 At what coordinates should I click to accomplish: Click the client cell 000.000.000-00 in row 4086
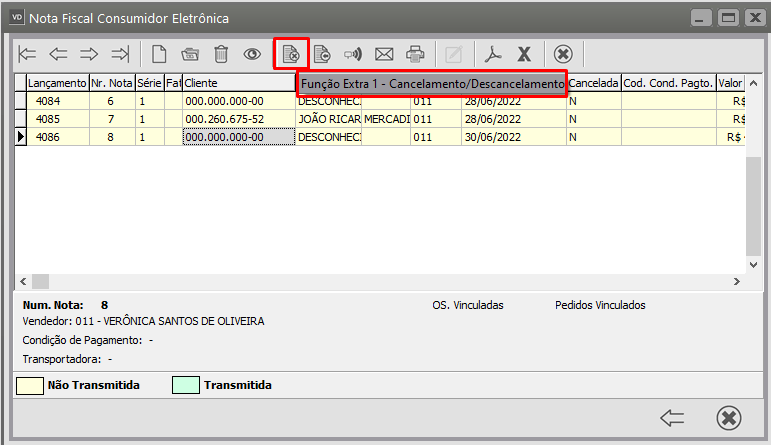238,137
